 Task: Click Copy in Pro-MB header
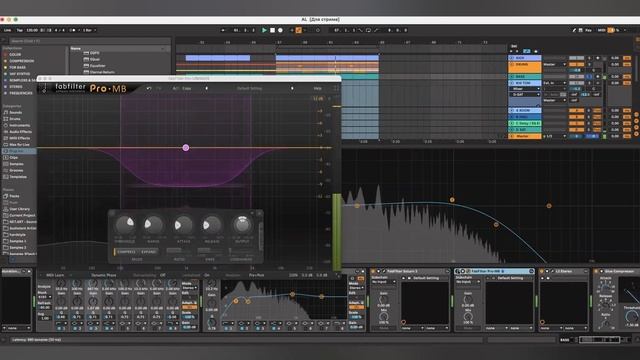click(187, 89)
